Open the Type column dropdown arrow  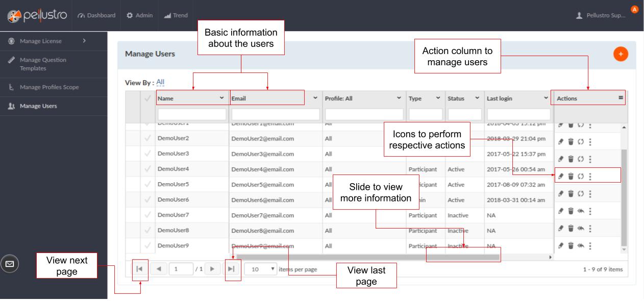click(438, 97)
